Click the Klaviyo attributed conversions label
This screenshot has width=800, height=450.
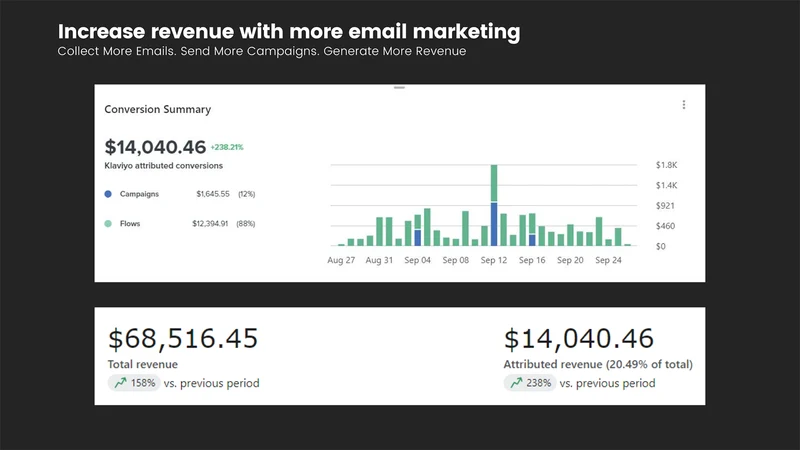coord(163,166)
